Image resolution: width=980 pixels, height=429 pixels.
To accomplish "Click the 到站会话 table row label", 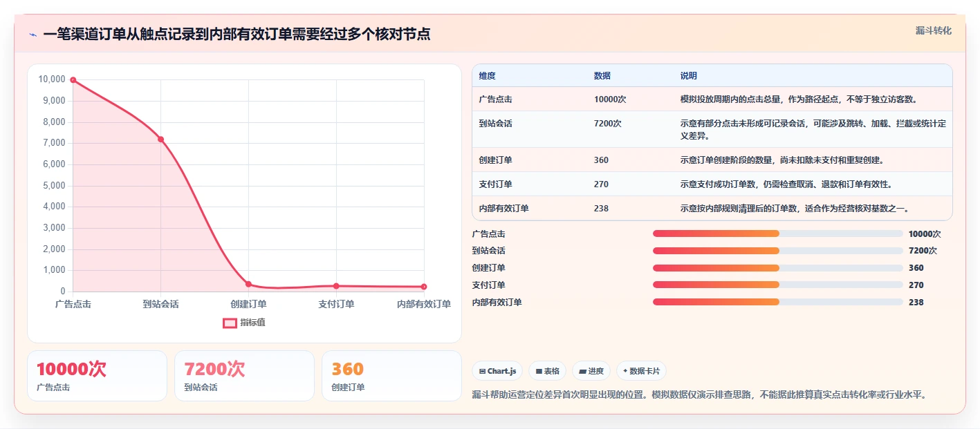I will (496, 124).
